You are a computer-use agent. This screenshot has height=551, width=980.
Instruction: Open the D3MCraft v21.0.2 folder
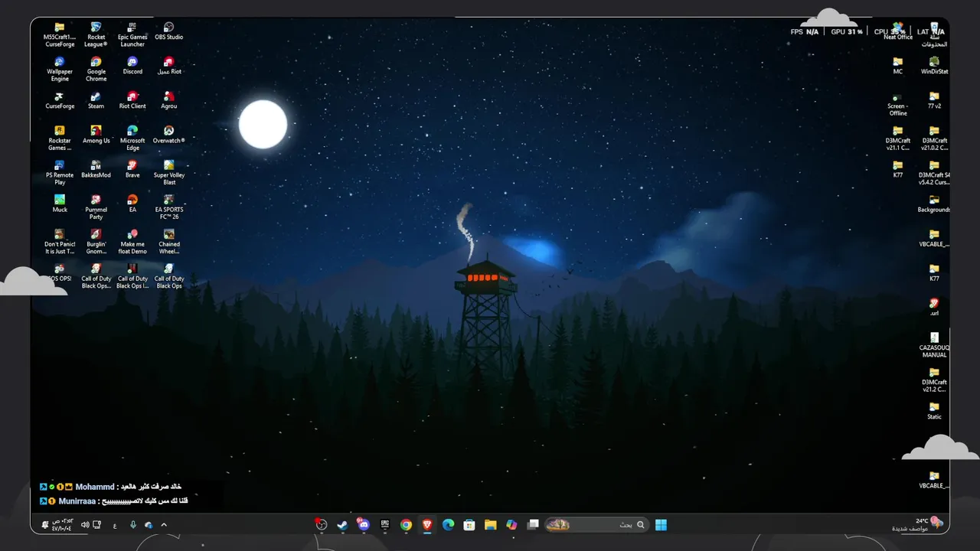click(x=934, y=138)
